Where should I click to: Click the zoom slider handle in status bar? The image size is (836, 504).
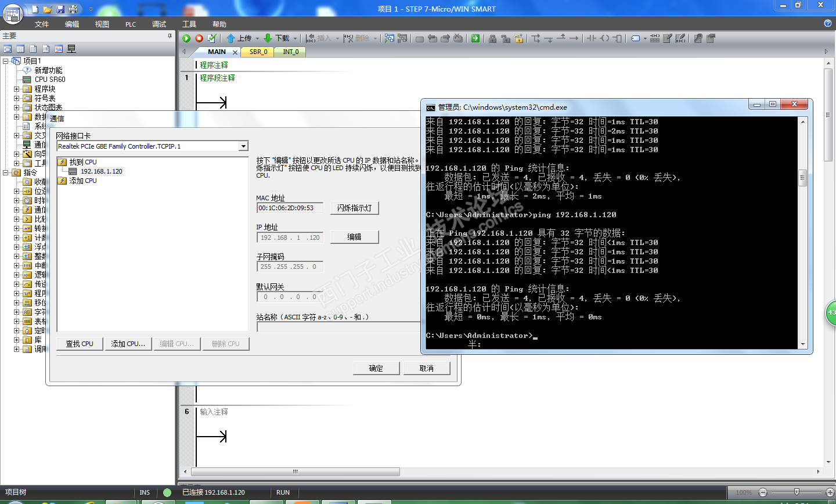[797, 492]
